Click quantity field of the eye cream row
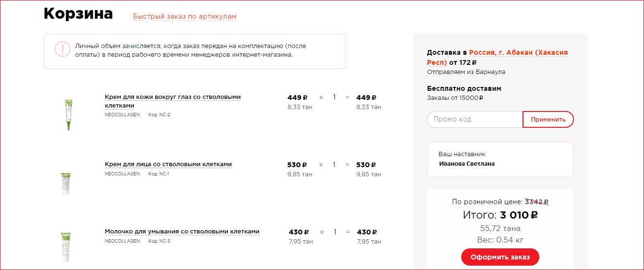644x270 pixels. [334, 98]
